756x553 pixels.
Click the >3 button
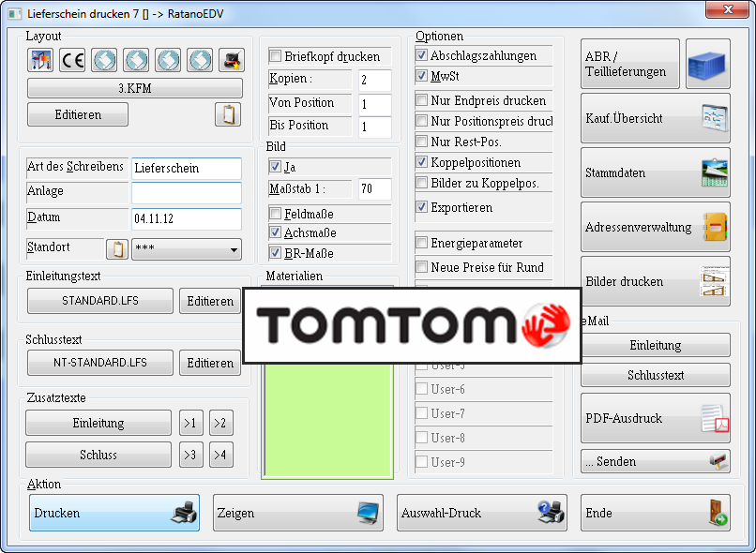pos(191,455)
